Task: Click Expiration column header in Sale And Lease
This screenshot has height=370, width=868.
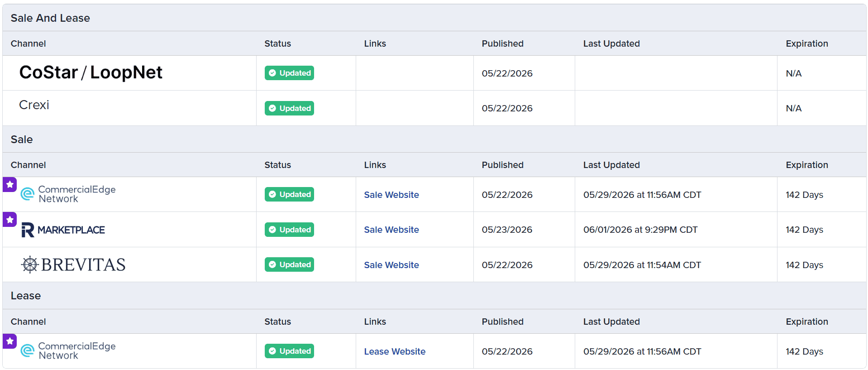Action: (807, 43)
